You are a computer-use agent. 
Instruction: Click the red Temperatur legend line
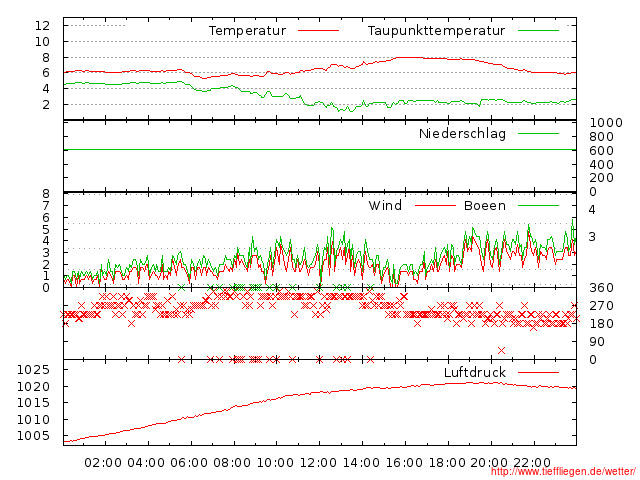318,31
